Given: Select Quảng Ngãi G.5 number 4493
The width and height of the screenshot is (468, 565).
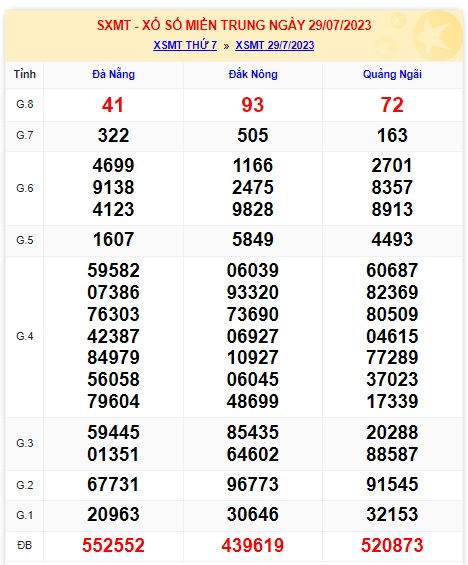Looking at the screenshot, I should (x=392, y=239).
